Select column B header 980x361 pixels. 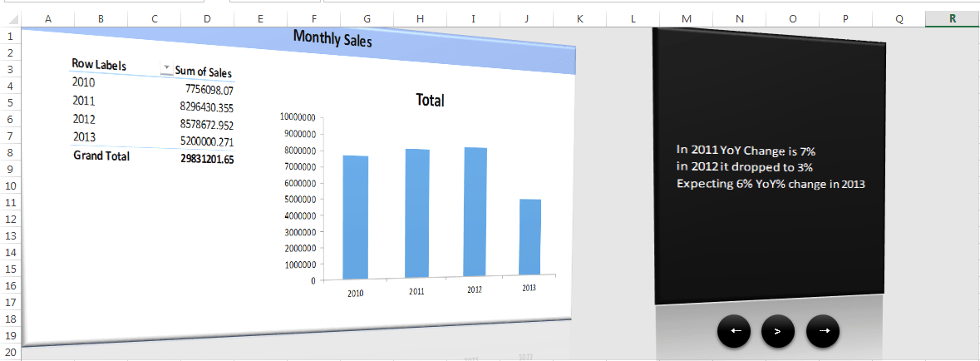101,19
